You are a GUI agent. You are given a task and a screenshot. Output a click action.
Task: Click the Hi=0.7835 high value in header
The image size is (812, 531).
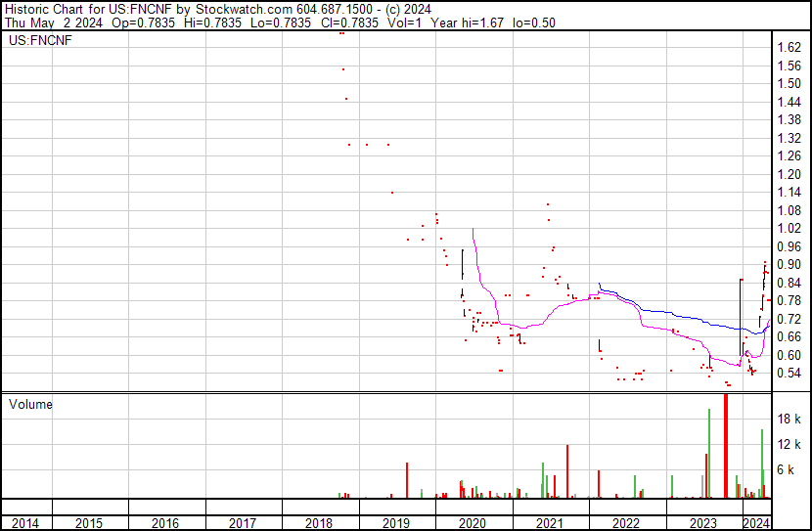pos(213,22)
